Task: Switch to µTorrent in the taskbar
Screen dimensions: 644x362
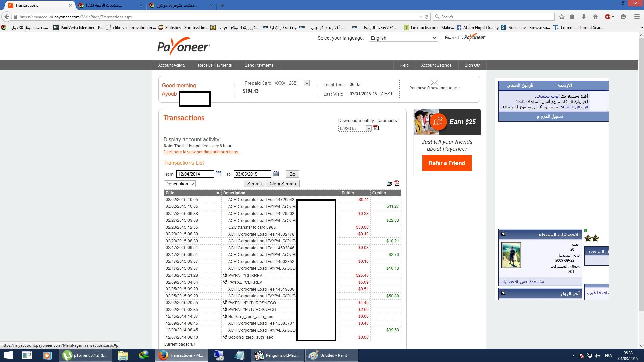Action: pos(85,355)
